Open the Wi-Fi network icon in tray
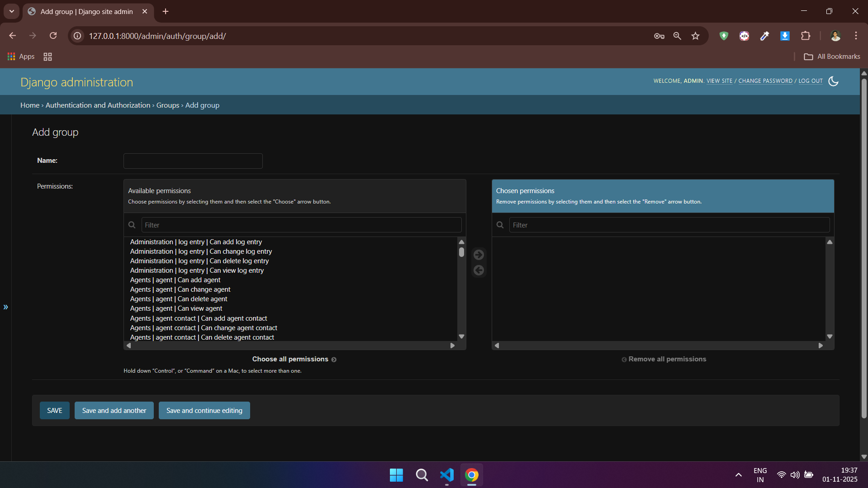The image size is (868, 488). [x=781, y=475]
